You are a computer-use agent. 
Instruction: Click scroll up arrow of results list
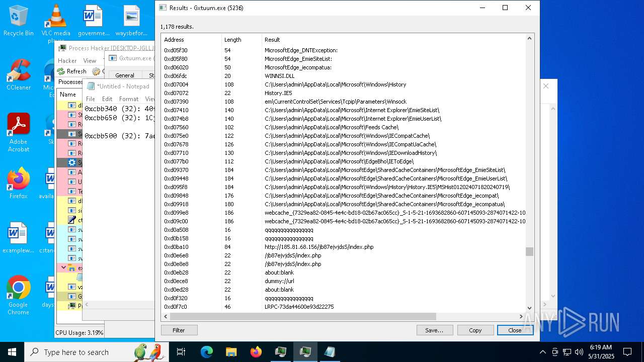(529, 39)
